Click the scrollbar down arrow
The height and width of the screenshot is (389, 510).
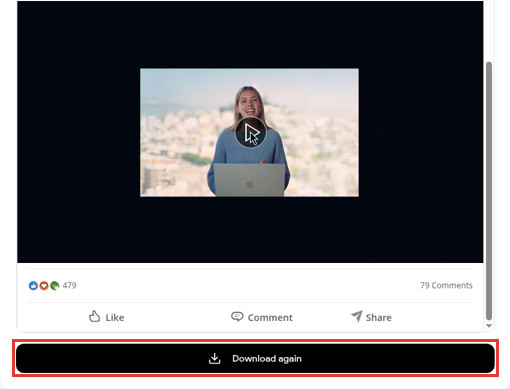point(489,326)
